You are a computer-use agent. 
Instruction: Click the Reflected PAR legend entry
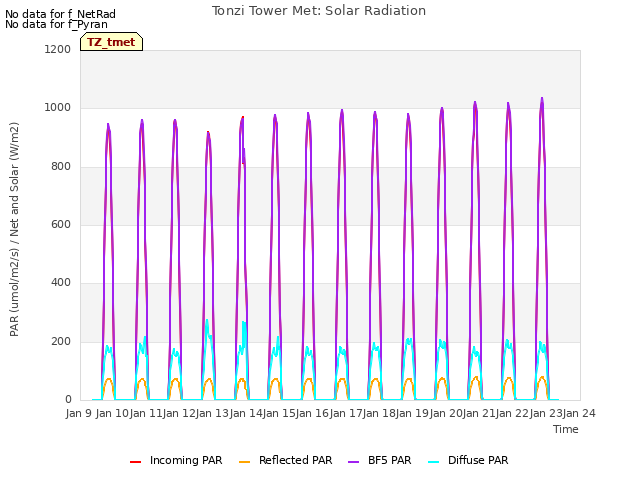pyautogui.click(x=285, y=460)
